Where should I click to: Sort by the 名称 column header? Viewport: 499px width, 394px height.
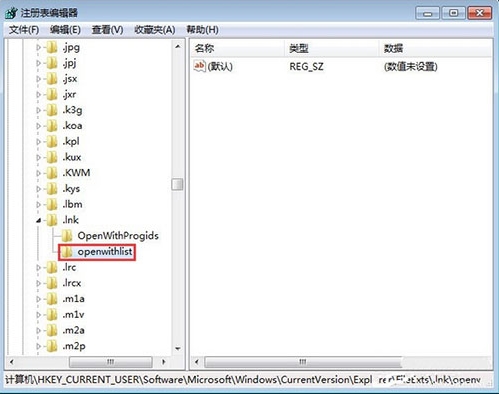pyautogui.click(x=237, y=49)
